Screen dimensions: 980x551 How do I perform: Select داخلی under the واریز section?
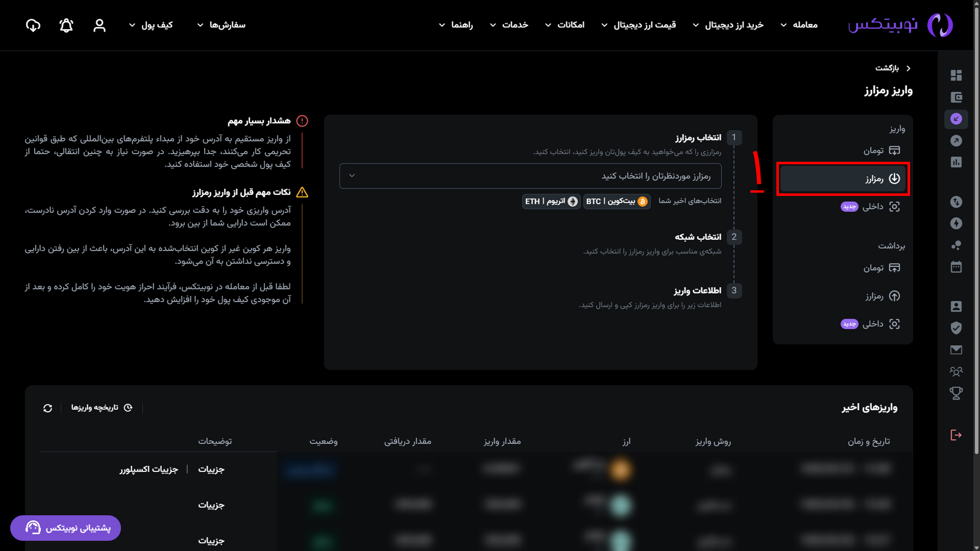coord(843,207)
